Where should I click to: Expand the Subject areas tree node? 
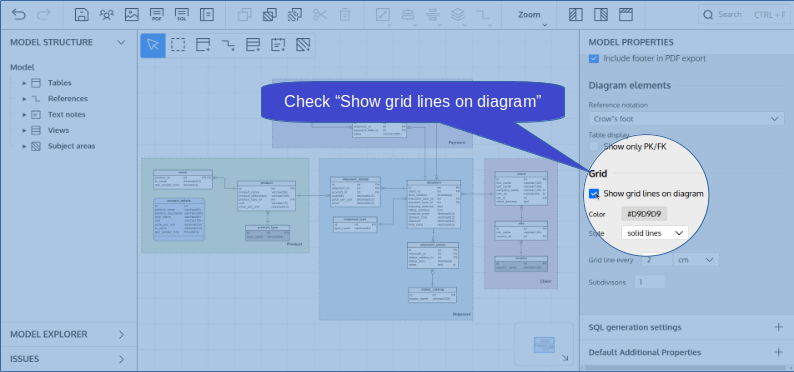coord(24,146)
